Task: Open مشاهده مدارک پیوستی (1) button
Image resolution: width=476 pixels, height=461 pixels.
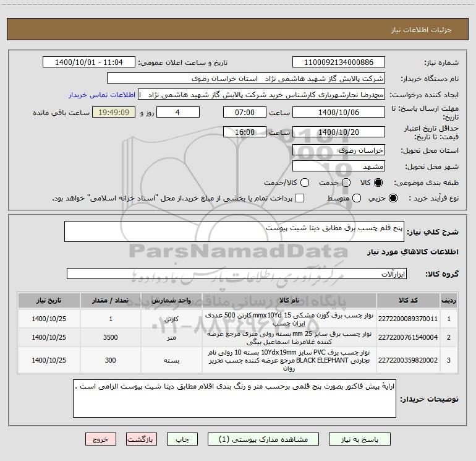Action: (263, 439)
